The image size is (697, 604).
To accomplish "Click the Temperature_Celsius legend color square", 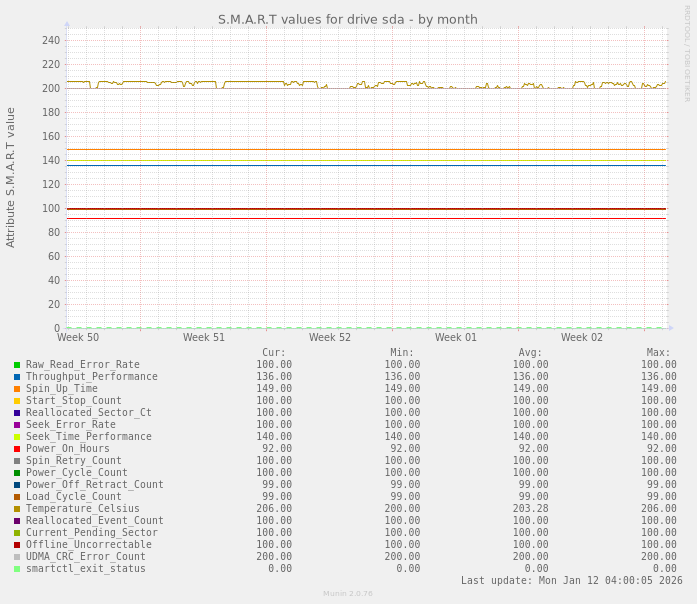I will click(x=17, y=509).
